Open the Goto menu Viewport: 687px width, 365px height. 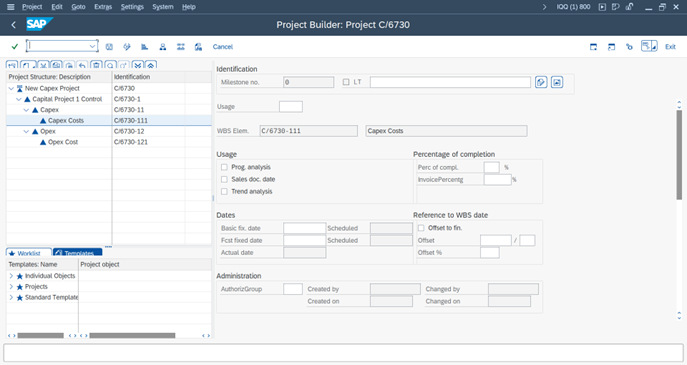78,7
